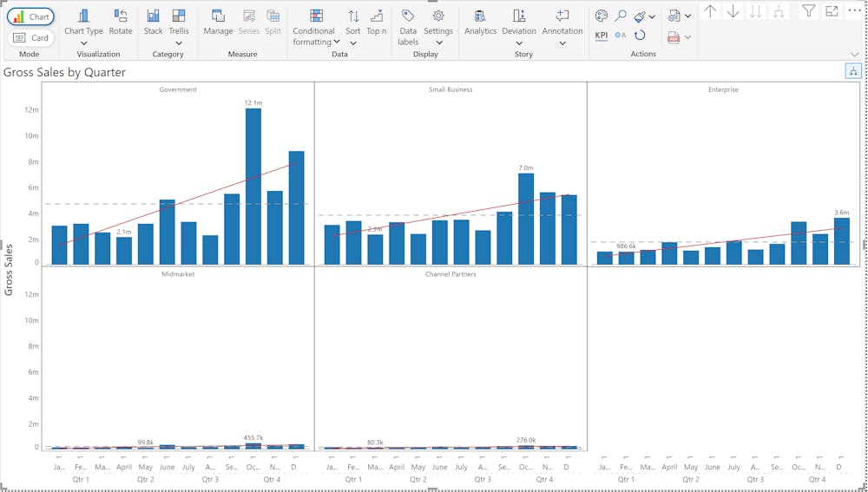The image size is (868, 492).
Task: Click the 2.1m data label in Government
Action: tap(124, 232)
